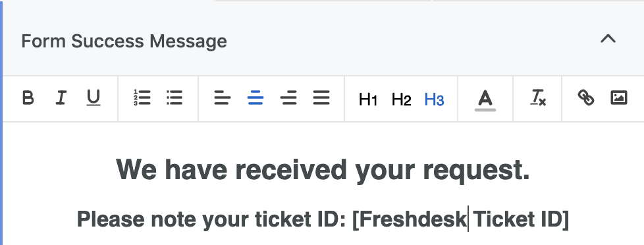
Task: Apply Heading 1 style
Action: (368, 99)
